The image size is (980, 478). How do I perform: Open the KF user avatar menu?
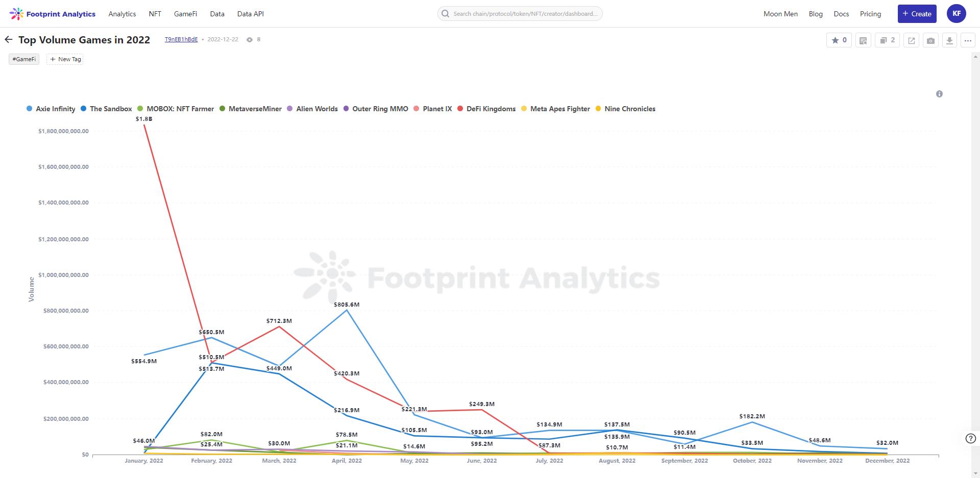point(956,14)
